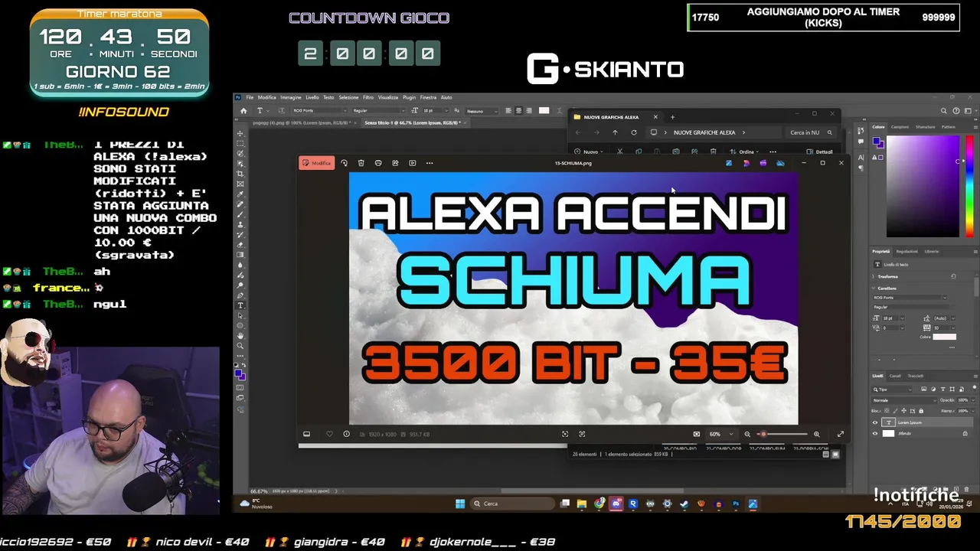Click the Photos viewer zoom slider
The width and height of the screenshot is (980, 551).
(x=784, y=434)
